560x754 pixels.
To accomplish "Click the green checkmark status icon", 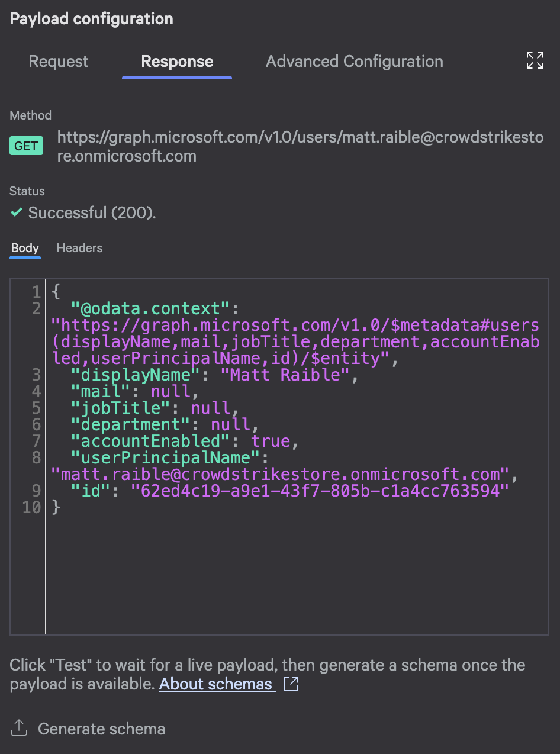I will 15,212.
